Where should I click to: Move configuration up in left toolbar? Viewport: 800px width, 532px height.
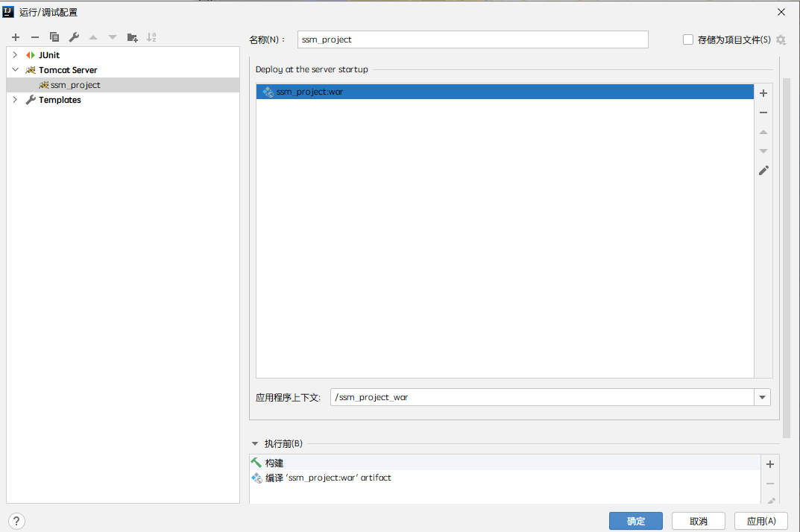click(93, 37)
